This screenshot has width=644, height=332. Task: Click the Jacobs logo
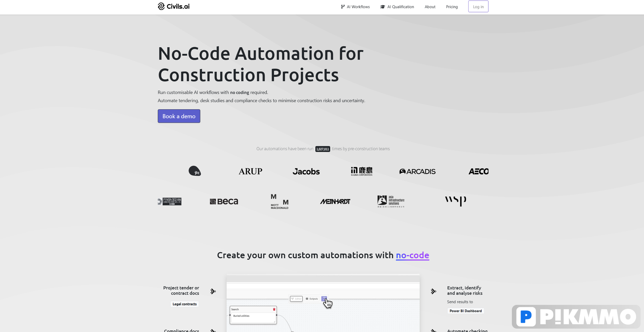[306, 172]
